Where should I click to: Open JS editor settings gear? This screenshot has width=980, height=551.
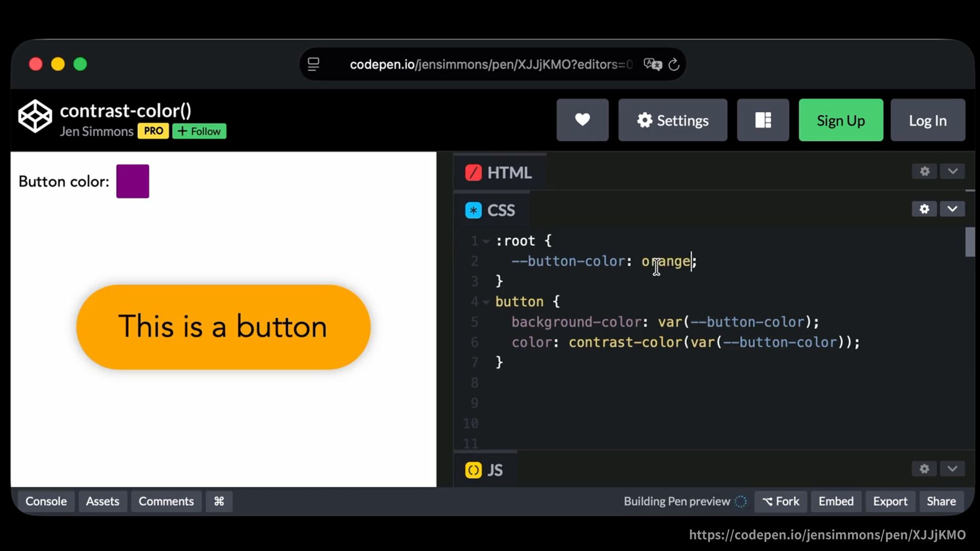click(x=924, y=469)
